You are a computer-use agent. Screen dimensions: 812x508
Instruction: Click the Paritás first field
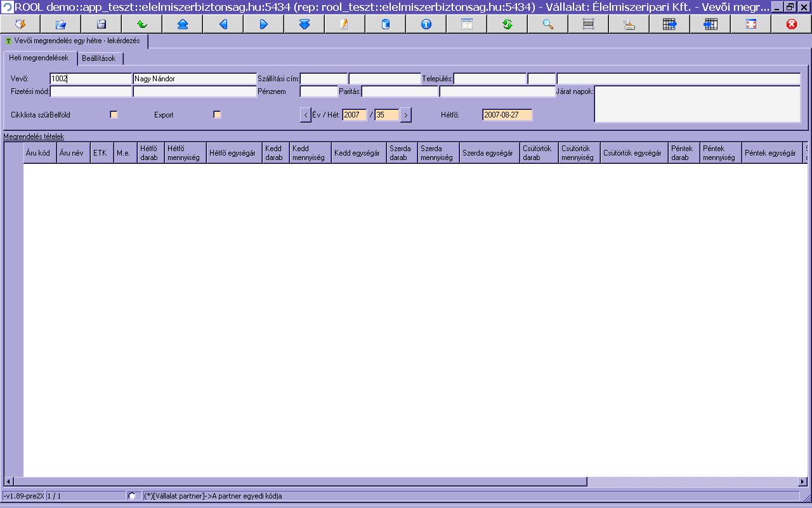400,91
